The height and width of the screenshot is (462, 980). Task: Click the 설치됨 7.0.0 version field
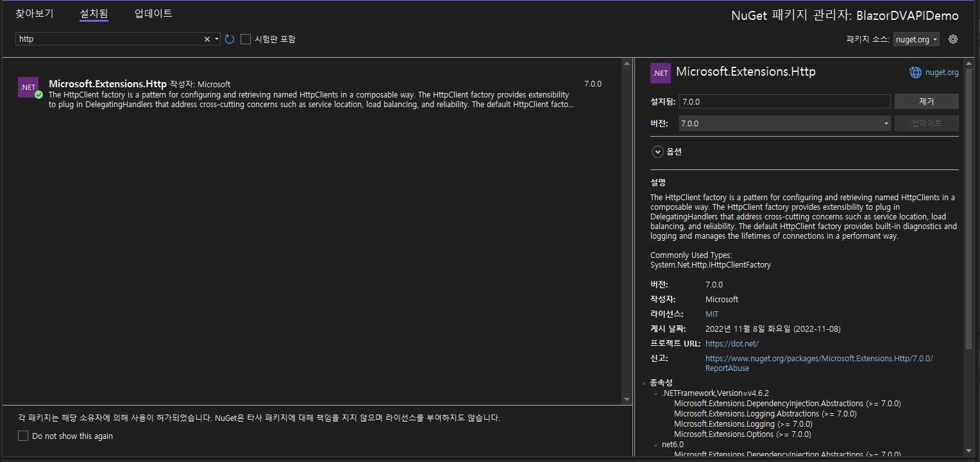click(785, 101)
